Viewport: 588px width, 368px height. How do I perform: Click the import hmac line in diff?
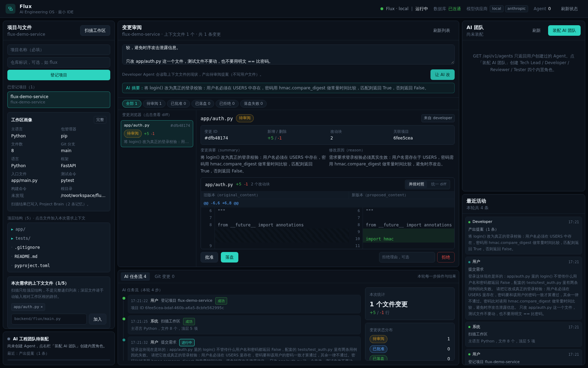pos(408,239)
